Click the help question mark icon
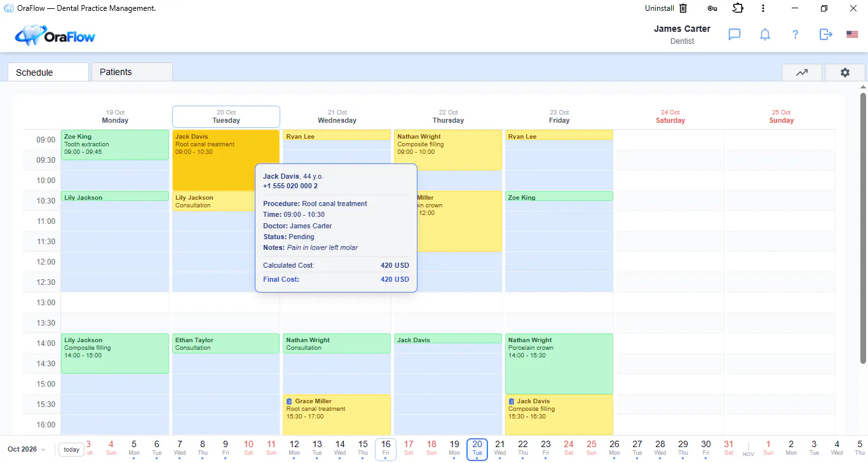Screen dimensions: 868x463 click(x=795, y=34)
